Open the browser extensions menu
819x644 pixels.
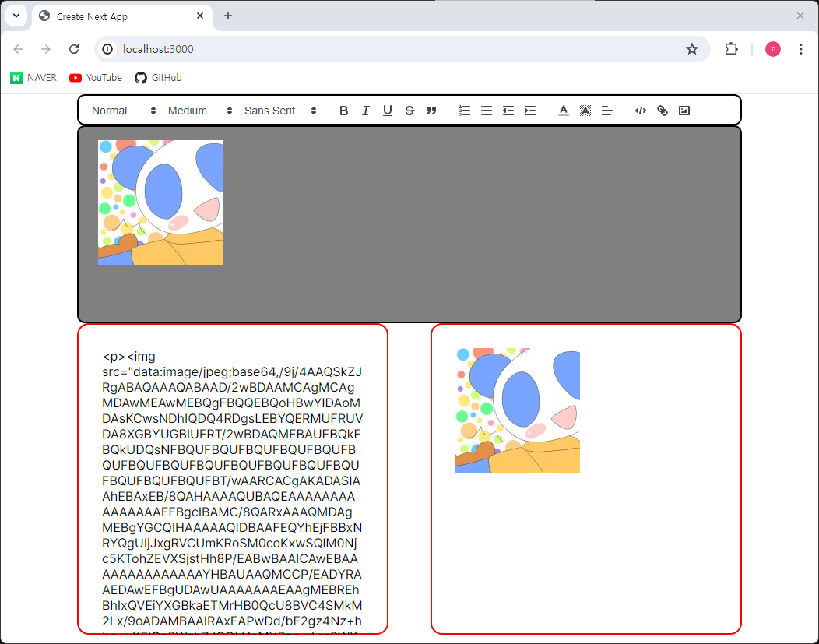pyautogui.click(x=731, y=49)
